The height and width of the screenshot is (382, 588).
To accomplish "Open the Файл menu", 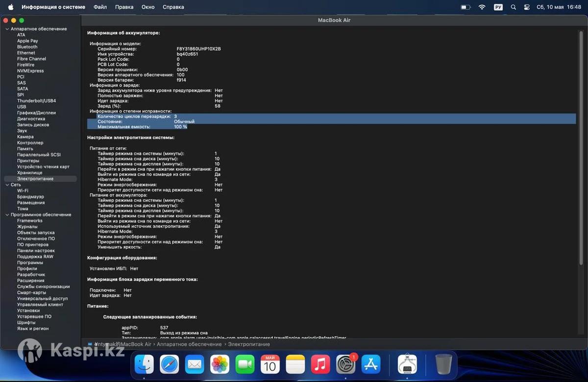I will click(100, 7).
